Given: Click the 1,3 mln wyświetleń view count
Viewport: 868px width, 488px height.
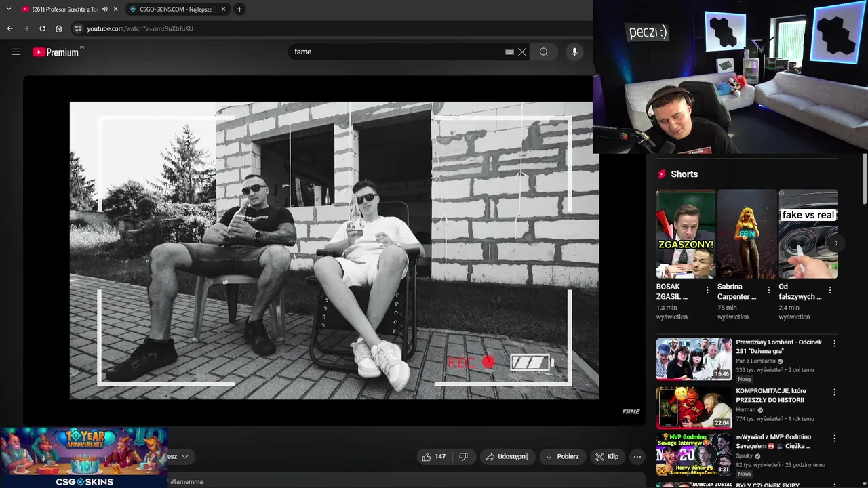Looking at the screenshot, I should (672, 312).
